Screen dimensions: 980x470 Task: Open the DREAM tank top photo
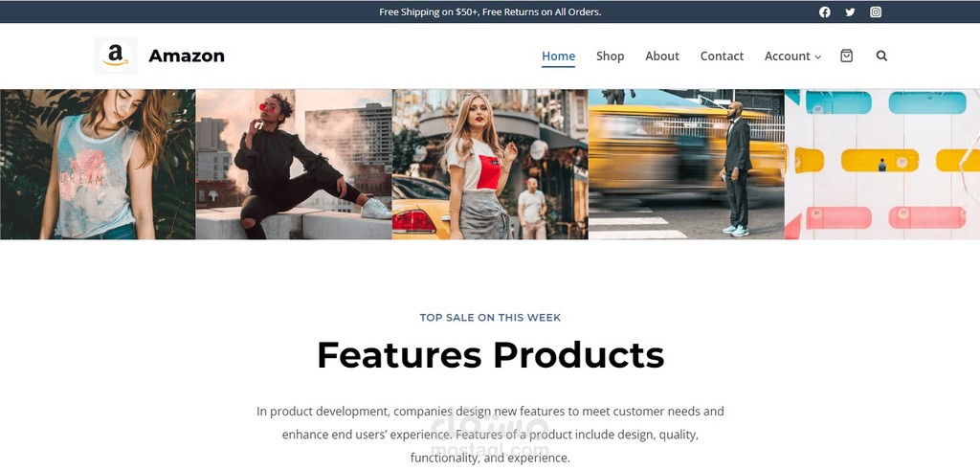tap(98, 165)
